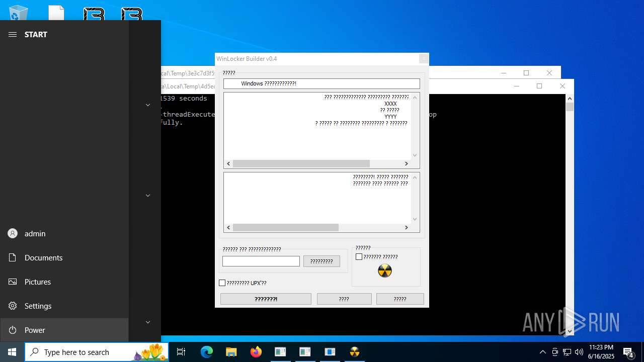Click the first text area's scroll-up arrow
The width and height of the screenshot is (644, 362).
pyautogui.click(x=415, y=97)
